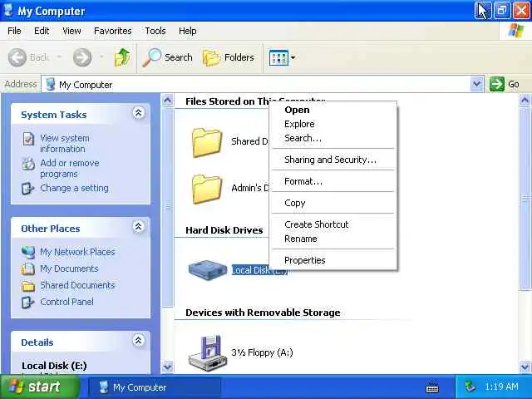Expand the Views dropdown arrow
The width and height of the screenshot is (532, 399).
(x=293, y=57)
